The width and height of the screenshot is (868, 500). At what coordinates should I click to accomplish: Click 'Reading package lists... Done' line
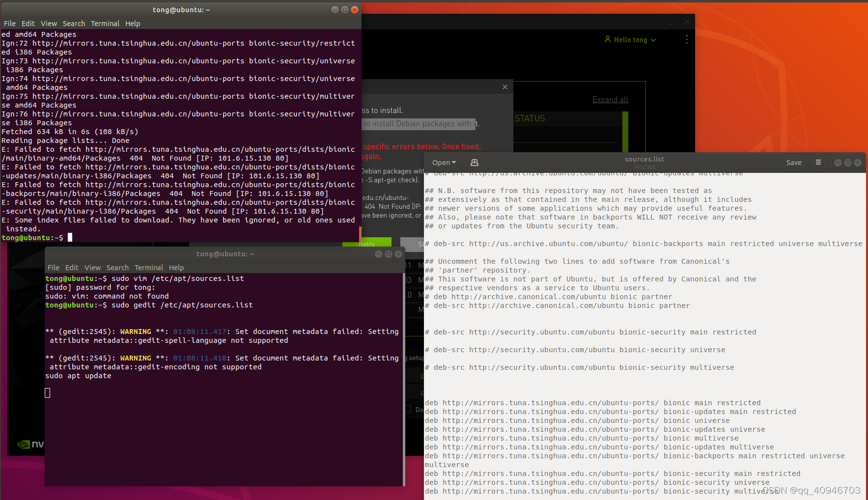pos(65,140)
